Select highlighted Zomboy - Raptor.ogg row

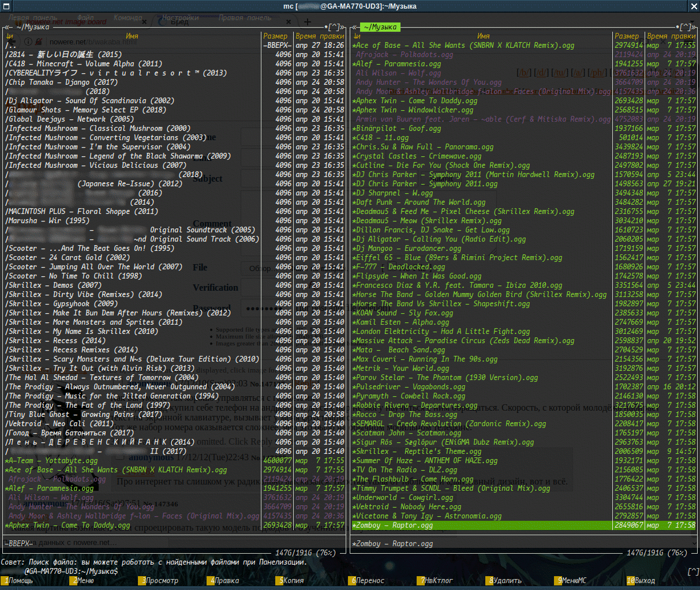coord(524,525)
